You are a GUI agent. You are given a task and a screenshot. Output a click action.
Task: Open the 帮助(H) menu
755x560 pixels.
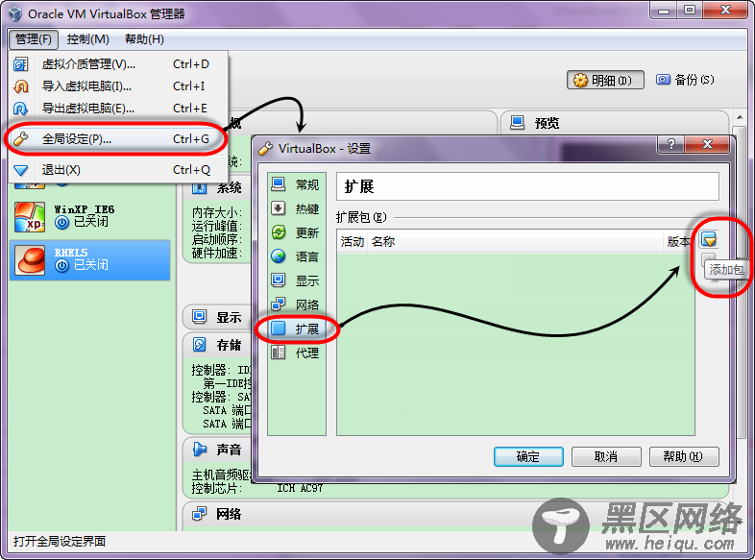pyautogui.click(x=144, y=39)
